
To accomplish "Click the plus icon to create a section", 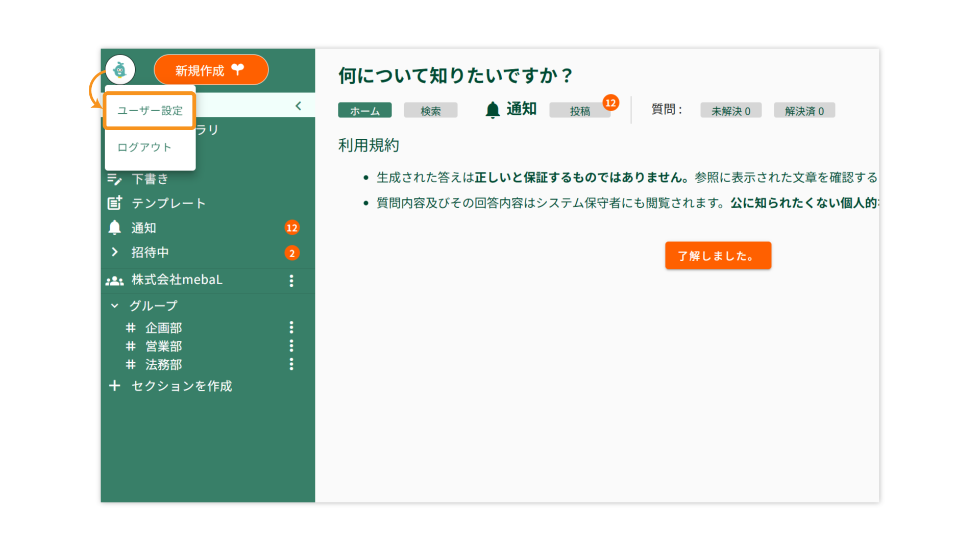I will (x=114, y=386).
